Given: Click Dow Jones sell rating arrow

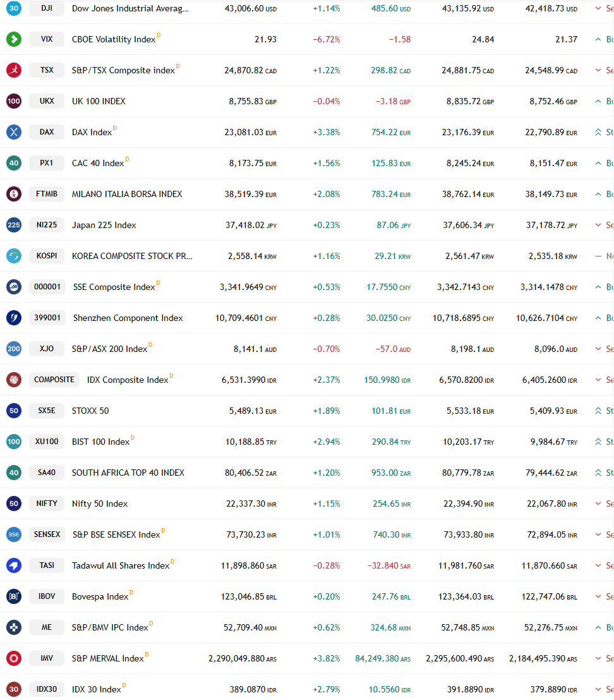Looking at the screenshot, I should click(x=598, y=8).
